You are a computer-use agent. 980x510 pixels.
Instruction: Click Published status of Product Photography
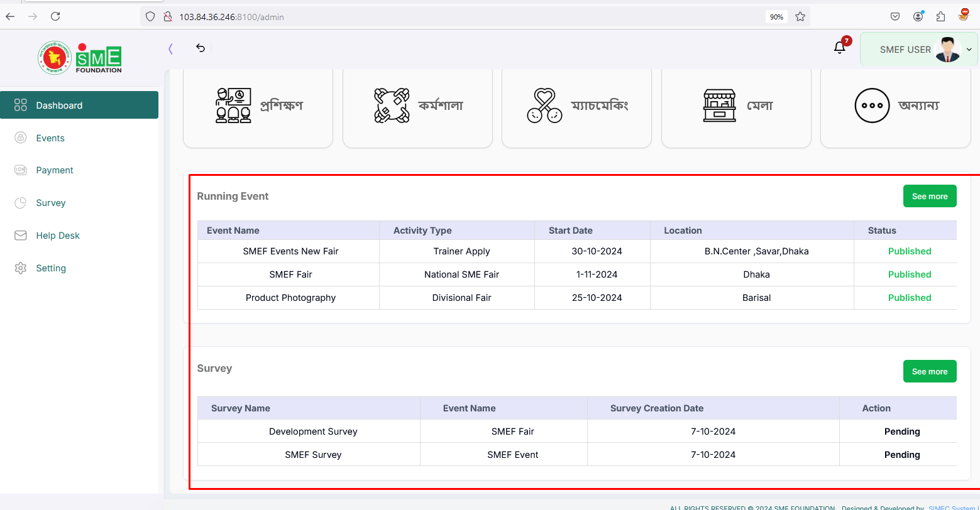(910, 298)
